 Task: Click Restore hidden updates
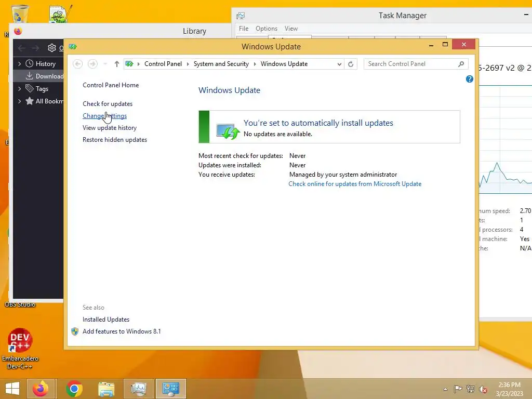(x=115, y=140)
